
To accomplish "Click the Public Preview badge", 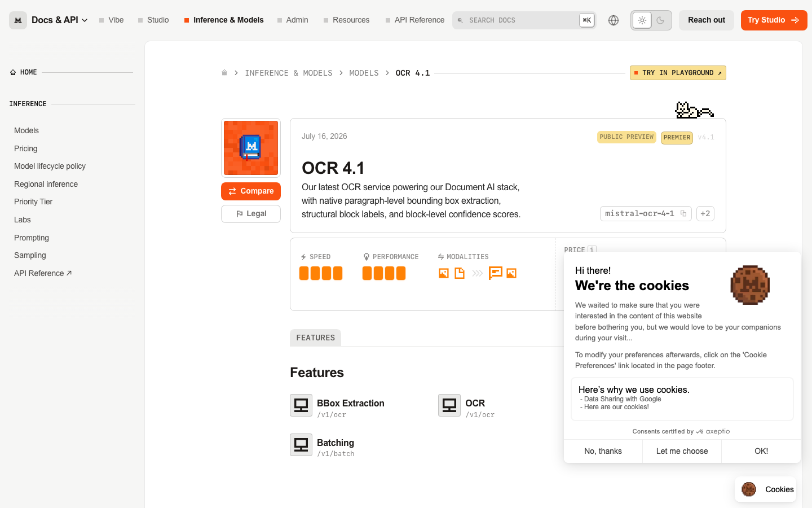I will click(626, 137).
